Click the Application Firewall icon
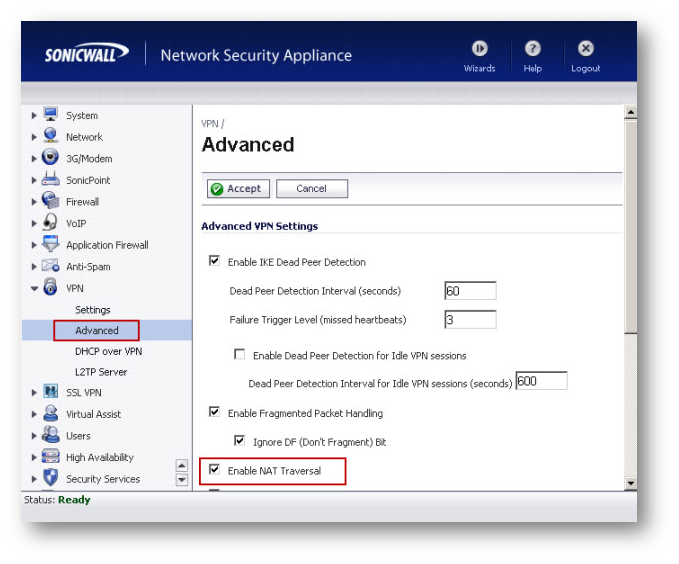Image resolution: width=679 pixels, height=564 pixels. point(50,243)
